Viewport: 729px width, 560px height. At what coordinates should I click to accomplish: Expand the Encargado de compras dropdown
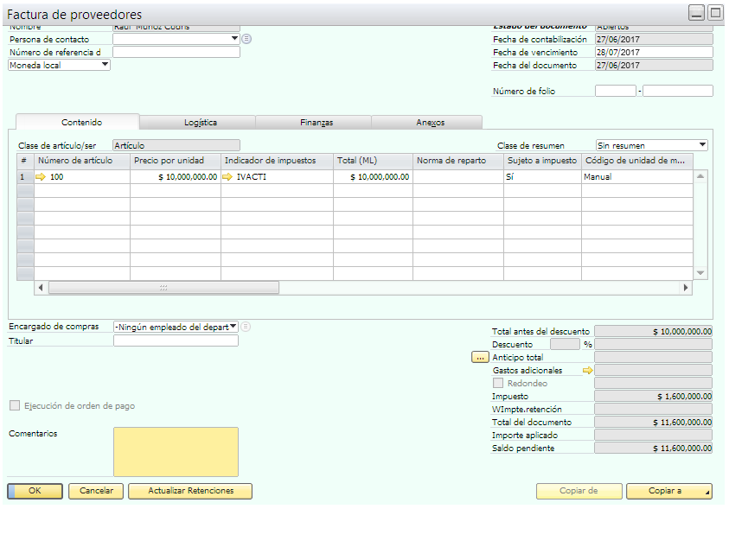(x=233, y=327)
